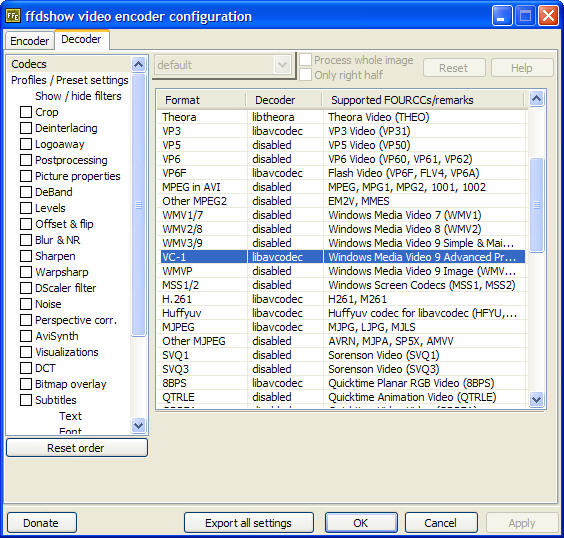This screenshot has width=564, height=538.
Task: Tick the Postprocessing checkbox
Action: [26, 160]
